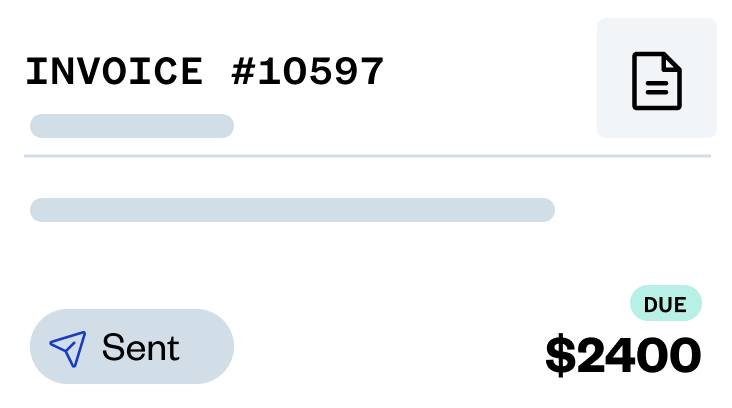This screenshot has width=732, height=408.
Task: Open the INVOICE #10597 heading
Action: tap(205, 72)
